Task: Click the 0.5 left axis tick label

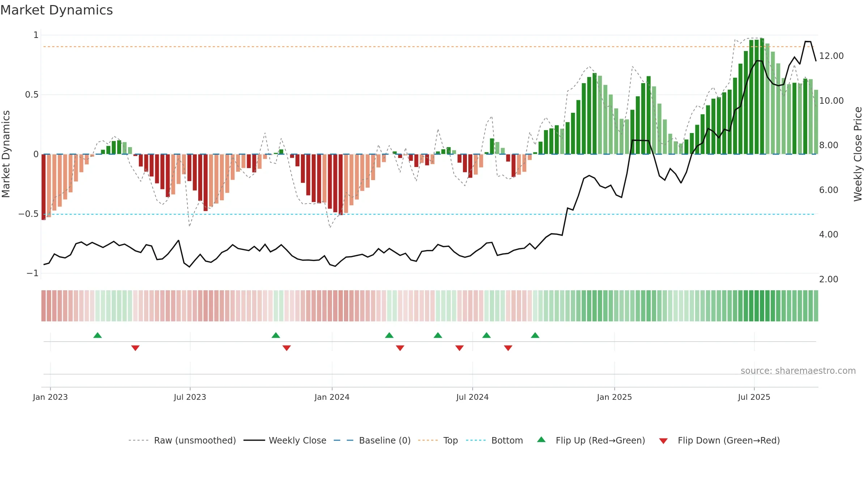Action: 31,95
